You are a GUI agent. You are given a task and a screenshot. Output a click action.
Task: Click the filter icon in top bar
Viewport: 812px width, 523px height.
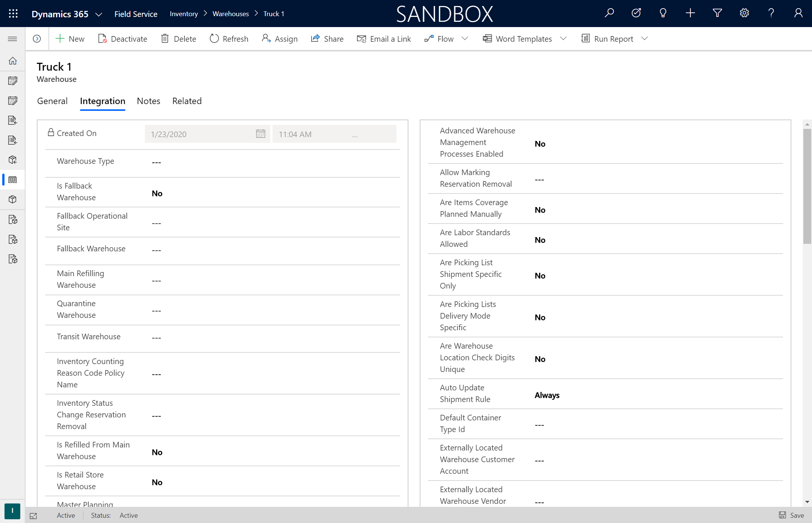717,13
